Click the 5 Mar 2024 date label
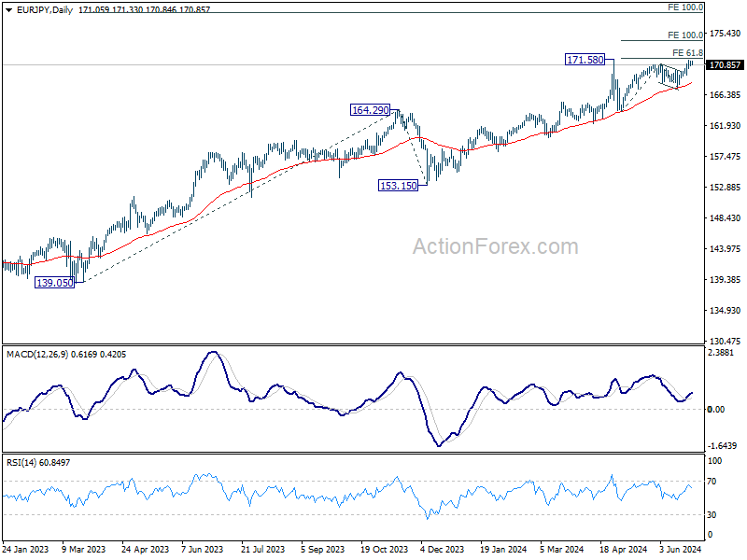 point(562,549)
